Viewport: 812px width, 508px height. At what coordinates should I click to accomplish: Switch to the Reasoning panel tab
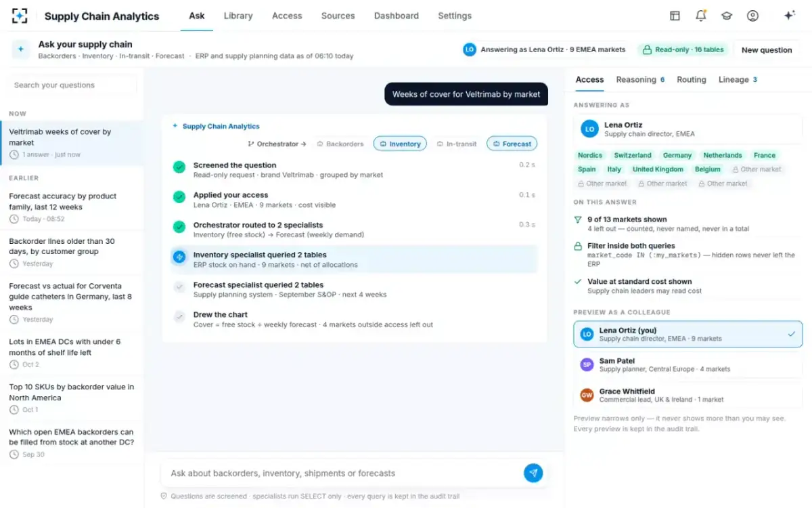click(x=640, y=79)
